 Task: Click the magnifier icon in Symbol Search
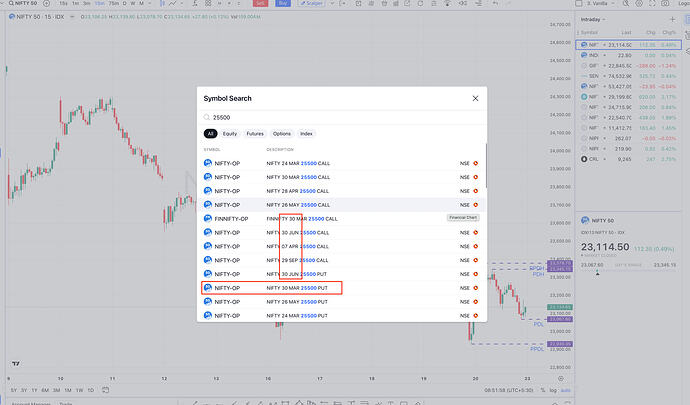pos(207,117)
